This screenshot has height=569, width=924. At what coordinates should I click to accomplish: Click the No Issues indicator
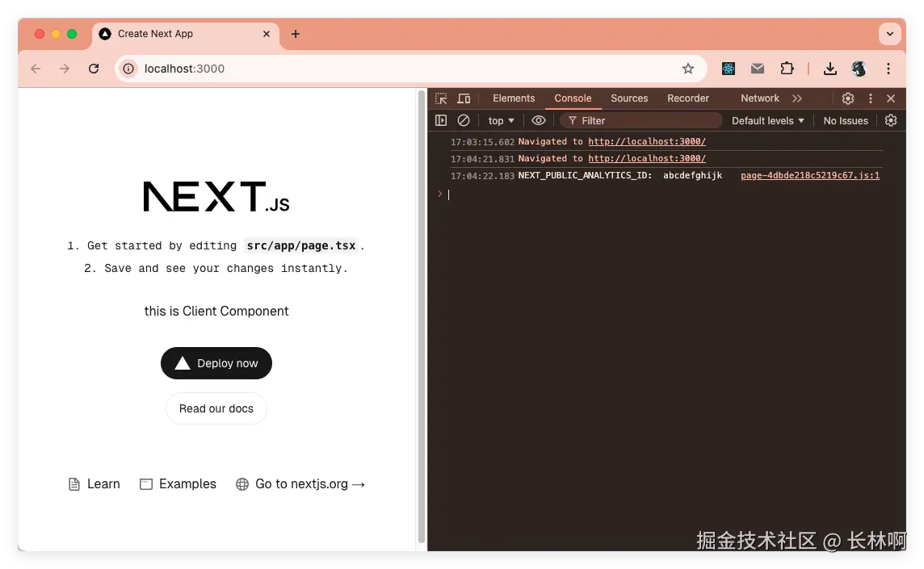(846, 121)
